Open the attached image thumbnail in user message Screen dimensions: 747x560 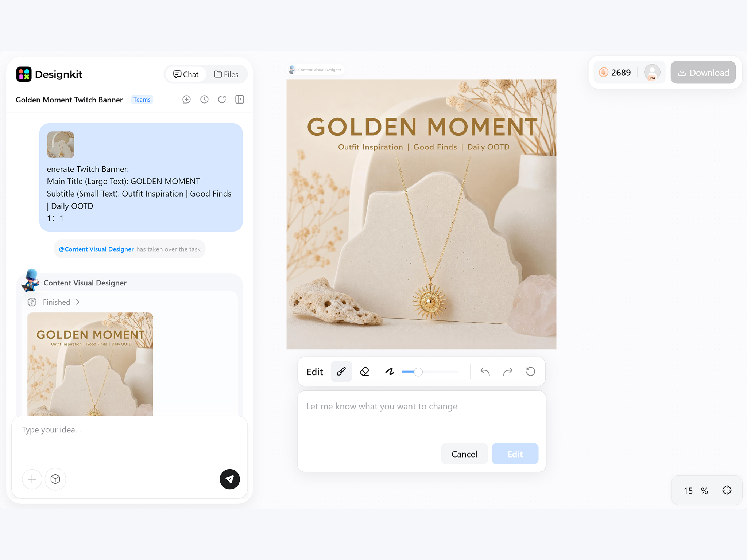coord(61,145)
